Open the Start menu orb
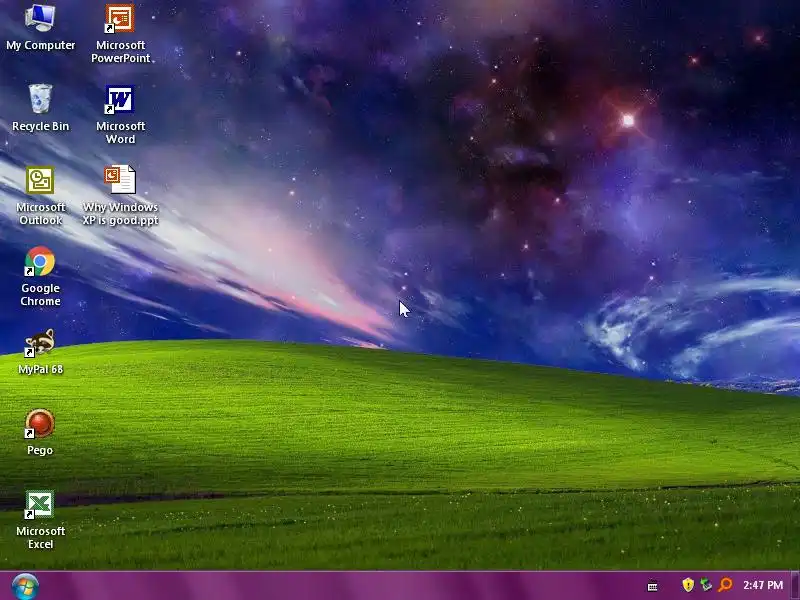 [25, 586]
